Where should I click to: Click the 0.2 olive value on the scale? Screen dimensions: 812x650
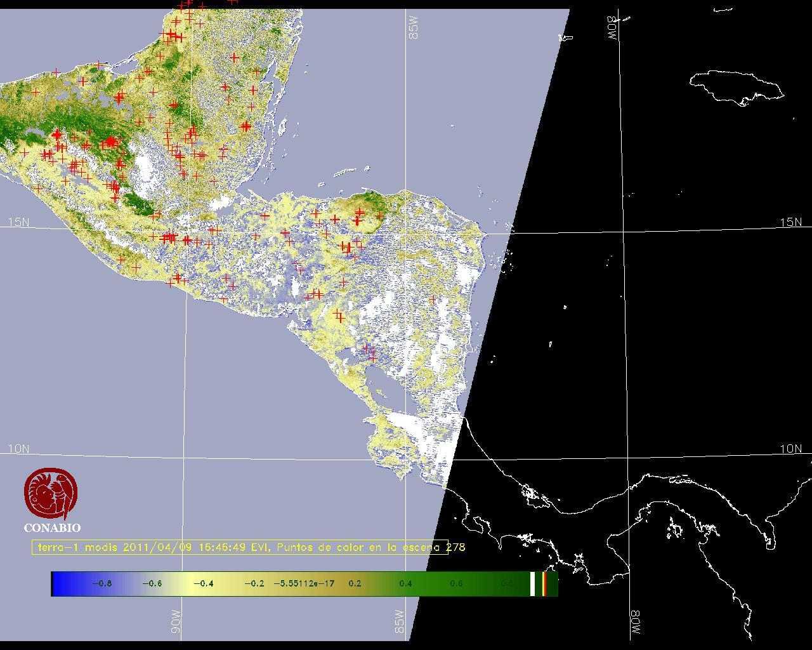[x=355, y=583]
